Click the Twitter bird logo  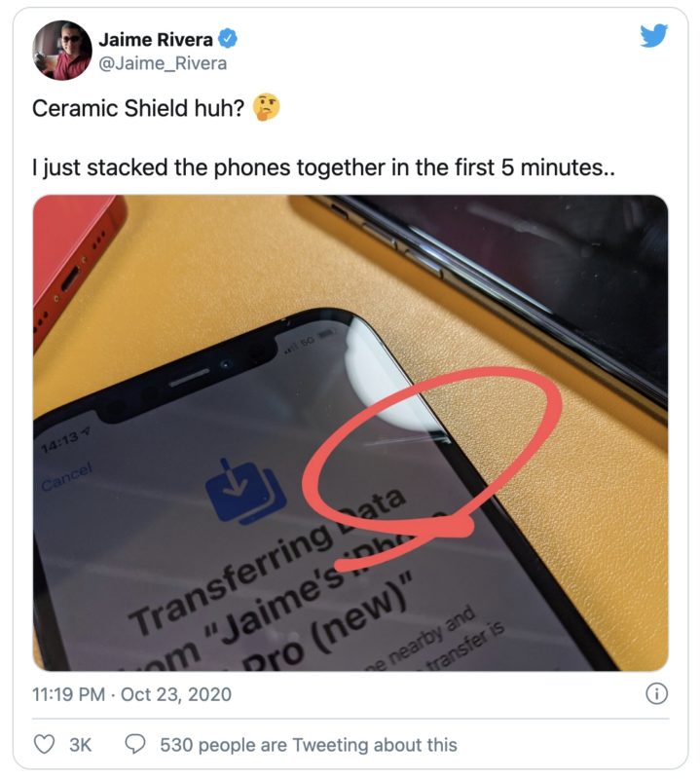tap(653, 36)
